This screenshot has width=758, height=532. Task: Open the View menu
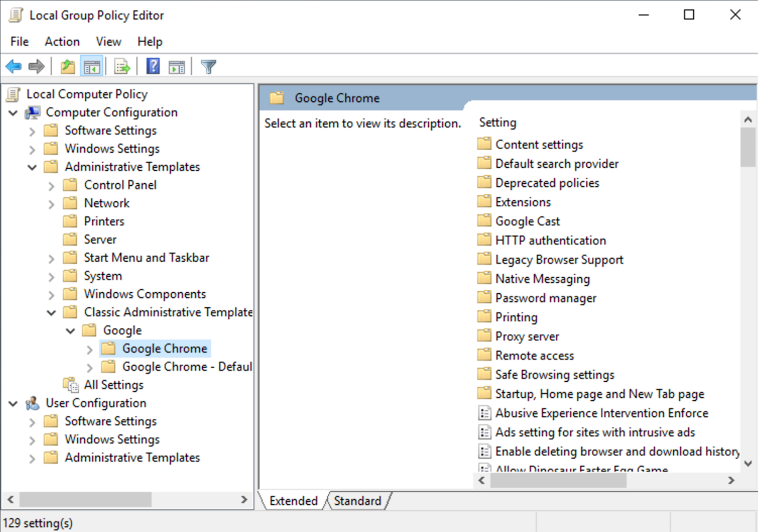click(x=108, y=42)
